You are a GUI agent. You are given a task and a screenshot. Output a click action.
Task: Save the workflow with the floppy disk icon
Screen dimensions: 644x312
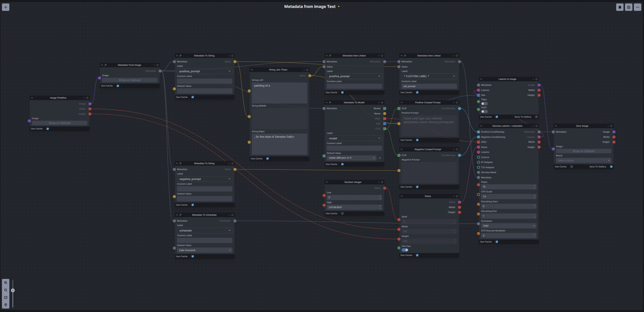click(628, 7)
